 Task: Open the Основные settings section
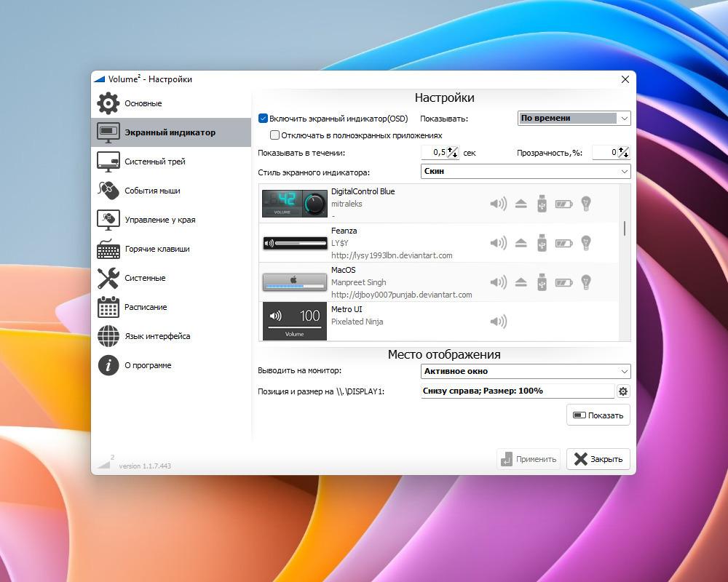(x=171, y=103)
